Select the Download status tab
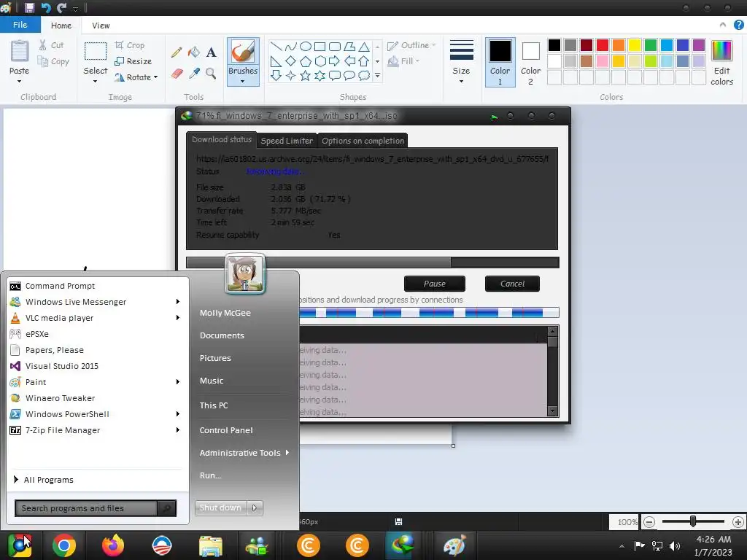The height and width of the screenshot is (560, 747). (222, 139)
